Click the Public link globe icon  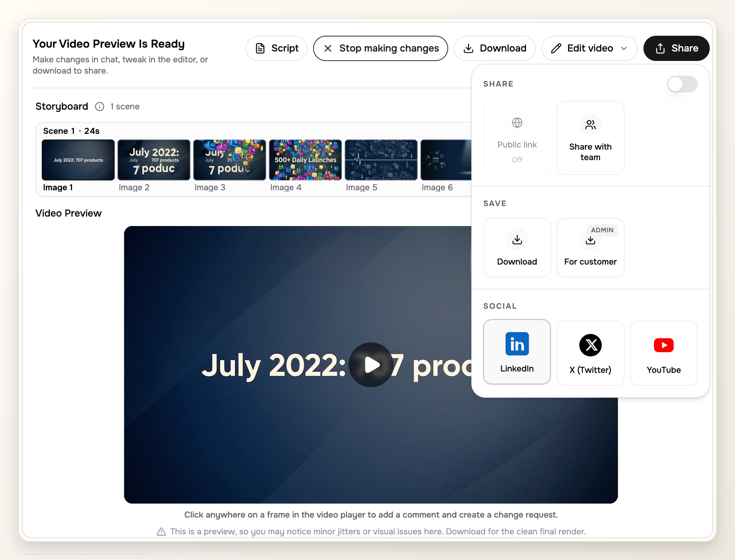tap(517, 123)
